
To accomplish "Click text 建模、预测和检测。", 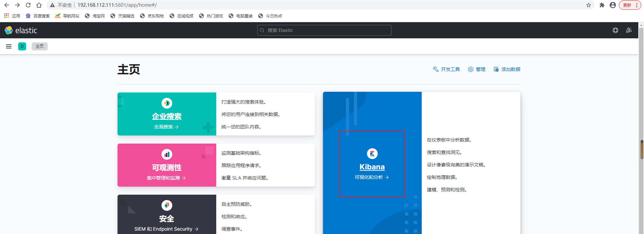I will (x=447, y=190).
